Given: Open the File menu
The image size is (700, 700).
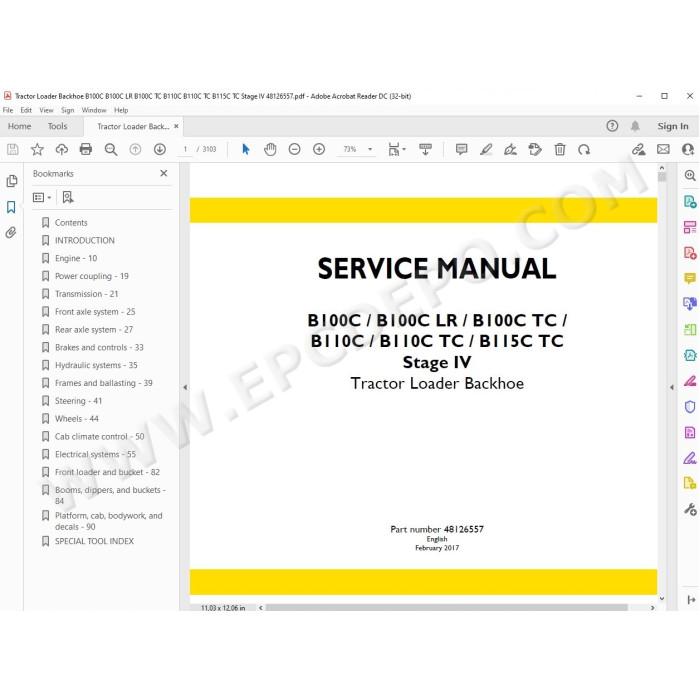Looking at the screenshot, I should [x=8, y=110].
